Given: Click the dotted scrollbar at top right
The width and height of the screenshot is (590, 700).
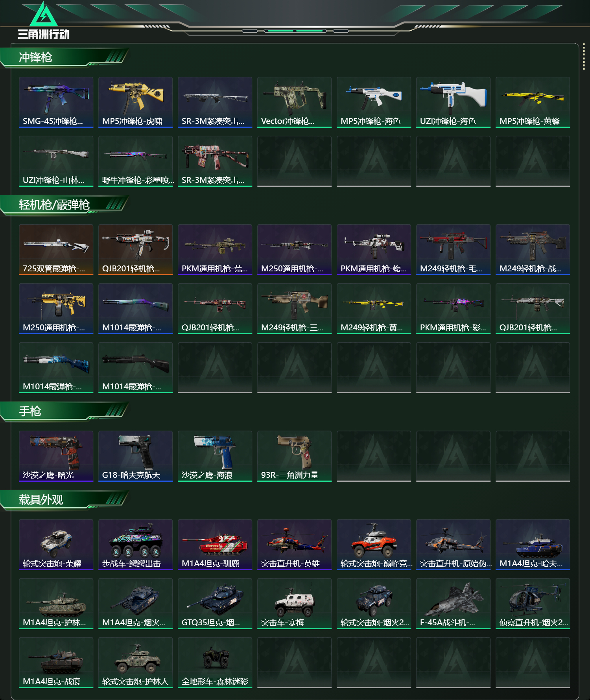Looking at the screenshot, I should [584, 58].
